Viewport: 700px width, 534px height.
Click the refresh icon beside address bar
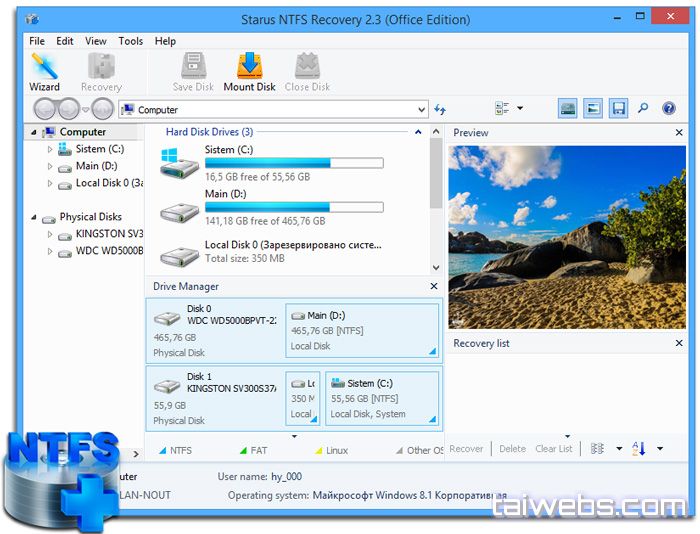coord(440,109)
